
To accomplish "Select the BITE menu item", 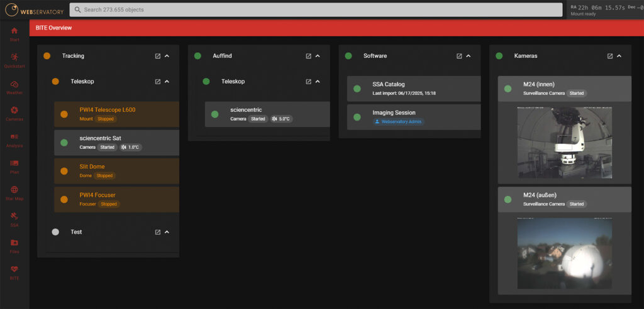I will pos(14,271).
